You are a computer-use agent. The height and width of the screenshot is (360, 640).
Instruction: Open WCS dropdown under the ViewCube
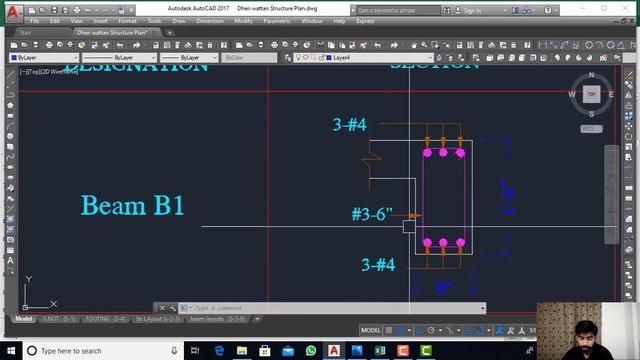point(591,129)
